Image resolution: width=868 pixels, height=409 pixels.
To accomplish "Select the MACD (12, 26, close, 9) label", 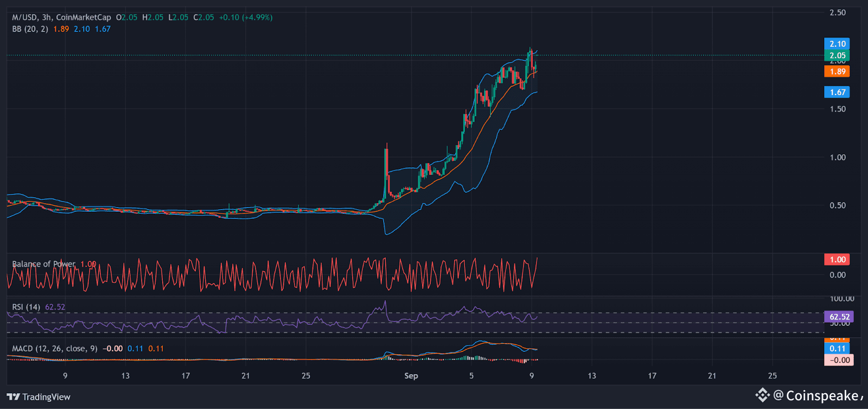I will [55, 349].
